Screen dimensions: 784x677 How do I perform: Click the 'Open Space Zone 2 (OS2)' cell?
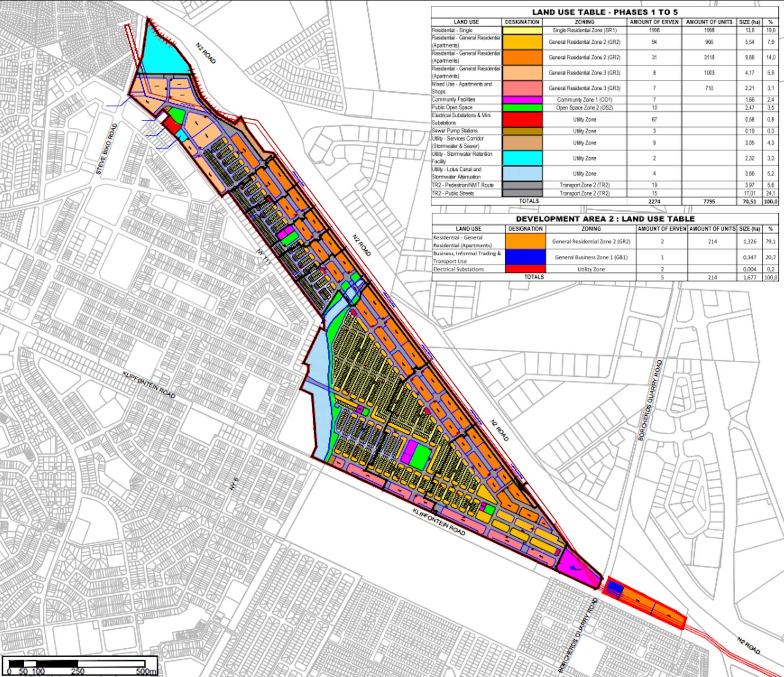584,108
